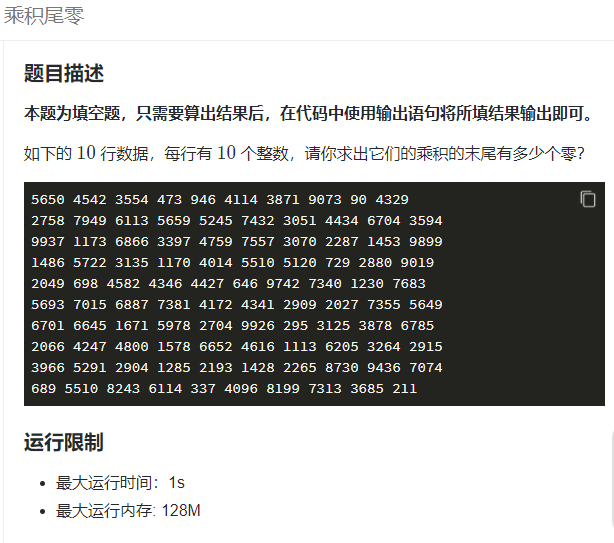Click number 7683 in fifth data row
The height and width of the screenshot is (543, 614).
409,284
